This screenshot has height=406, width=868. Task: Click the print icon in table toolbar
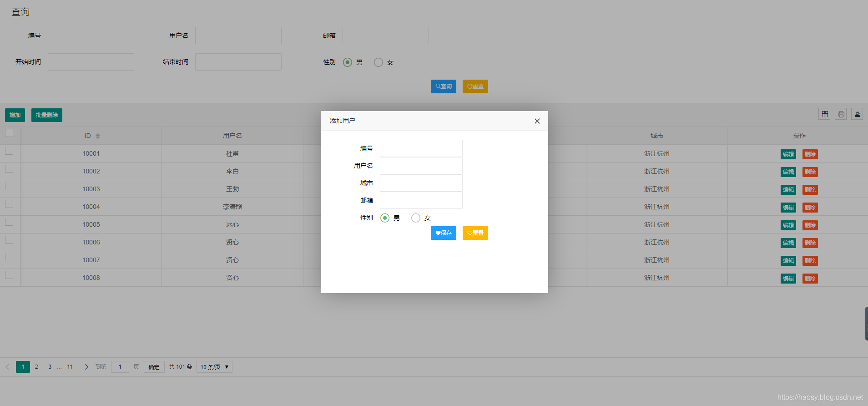point(841,114)
